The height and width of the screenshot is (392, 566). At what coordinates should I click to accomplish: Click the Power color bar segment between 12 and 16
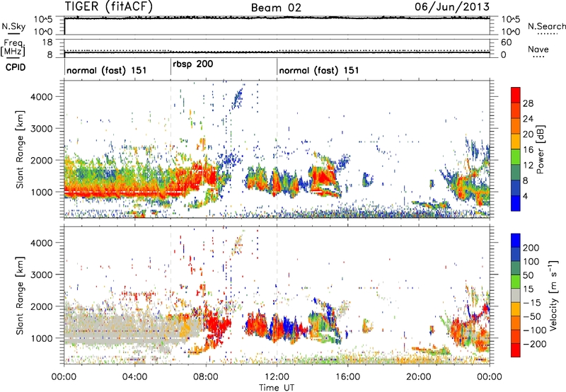516,157
